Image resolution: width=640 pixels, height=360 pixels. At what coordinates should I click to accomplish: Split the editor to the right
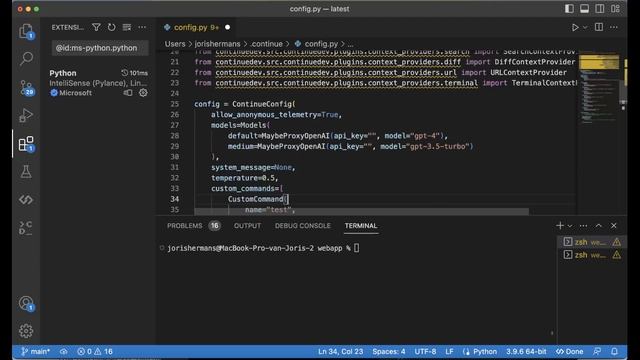coord(599,27)
